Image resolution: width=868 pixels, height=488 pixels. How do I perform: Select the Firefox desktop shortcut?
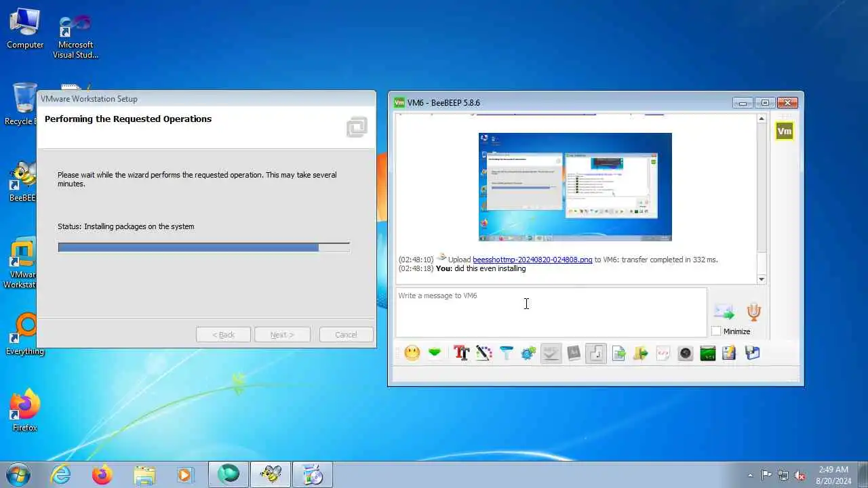coord(25,410)
